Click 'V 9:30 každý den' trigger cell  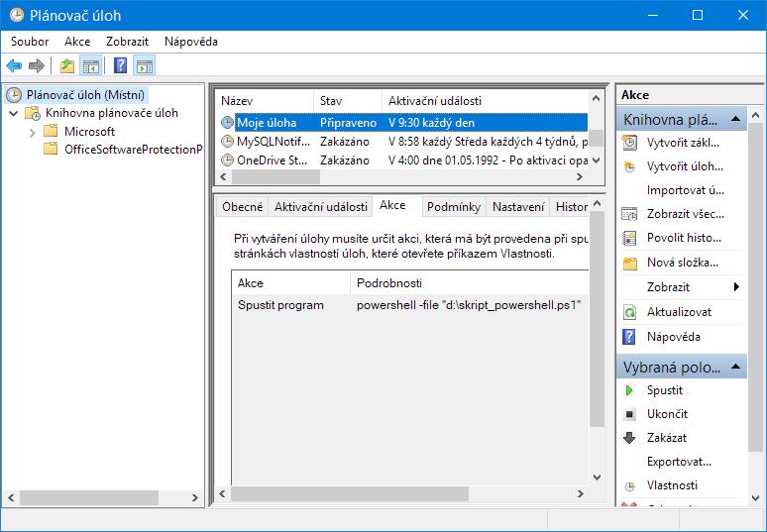click(x=431, y=123)
